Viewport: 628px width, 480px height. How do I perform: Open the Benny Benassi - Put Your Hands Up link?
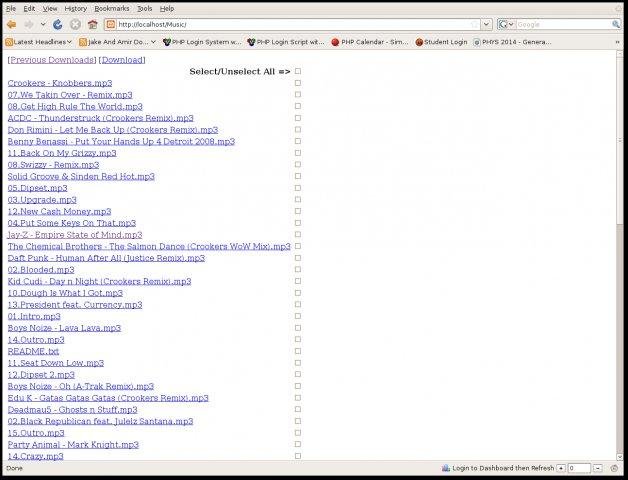(x=121, y=141)
